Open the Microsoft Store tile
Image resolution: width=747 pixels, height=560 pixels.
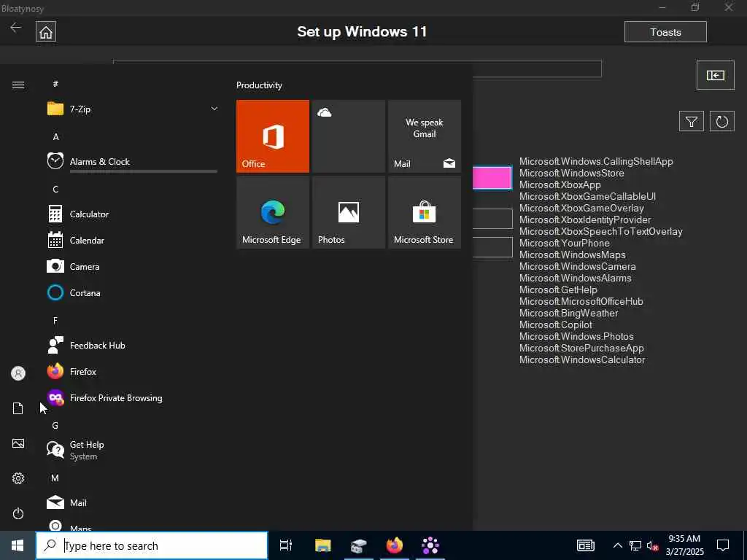[x=425, y=212]
